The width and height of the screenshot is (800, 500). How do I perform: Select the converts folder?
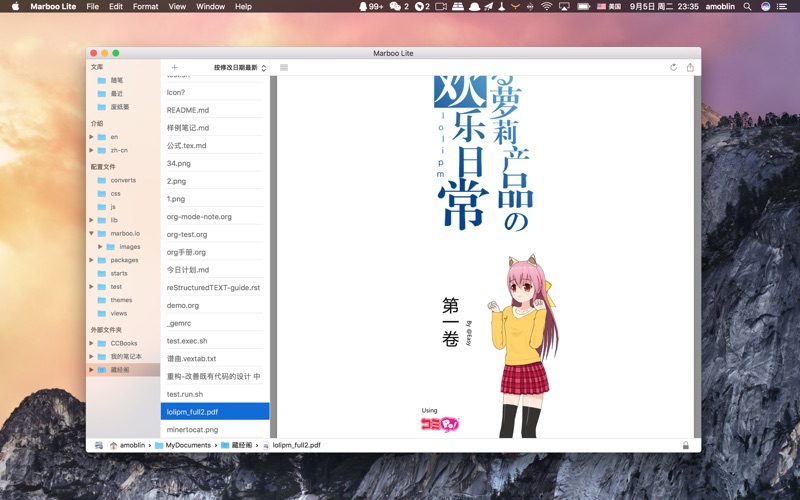(x=123, y=180)
